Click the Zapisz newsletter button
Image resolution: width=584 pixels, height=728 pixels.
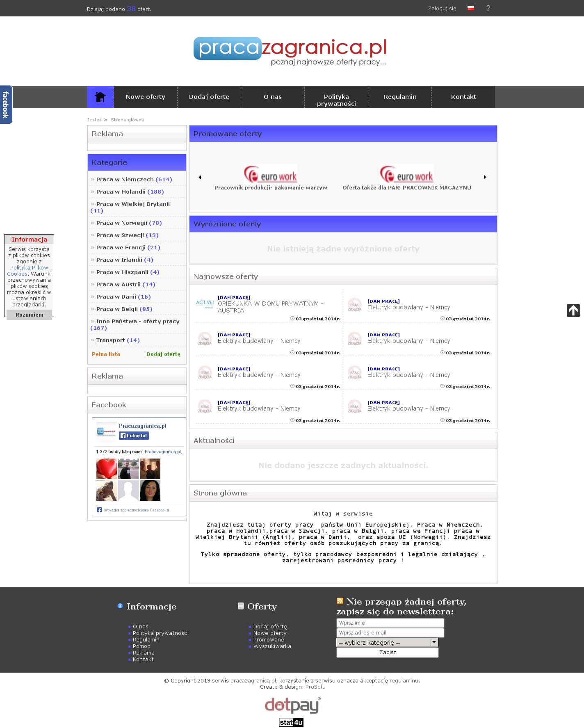point(387,653)
